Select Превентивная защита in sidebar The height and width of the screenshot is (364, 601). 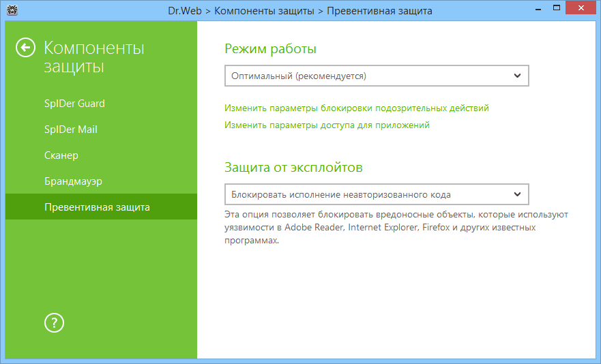coord(101,207)
